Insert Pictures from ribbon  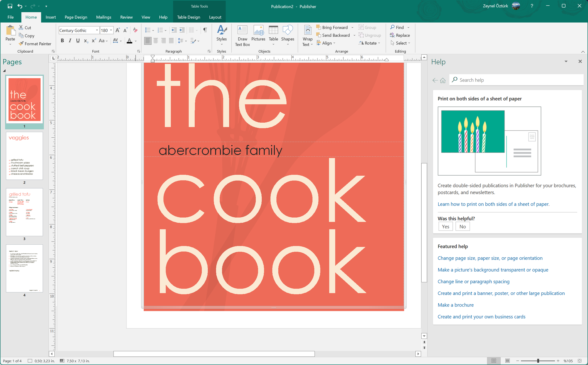[258, 30]
